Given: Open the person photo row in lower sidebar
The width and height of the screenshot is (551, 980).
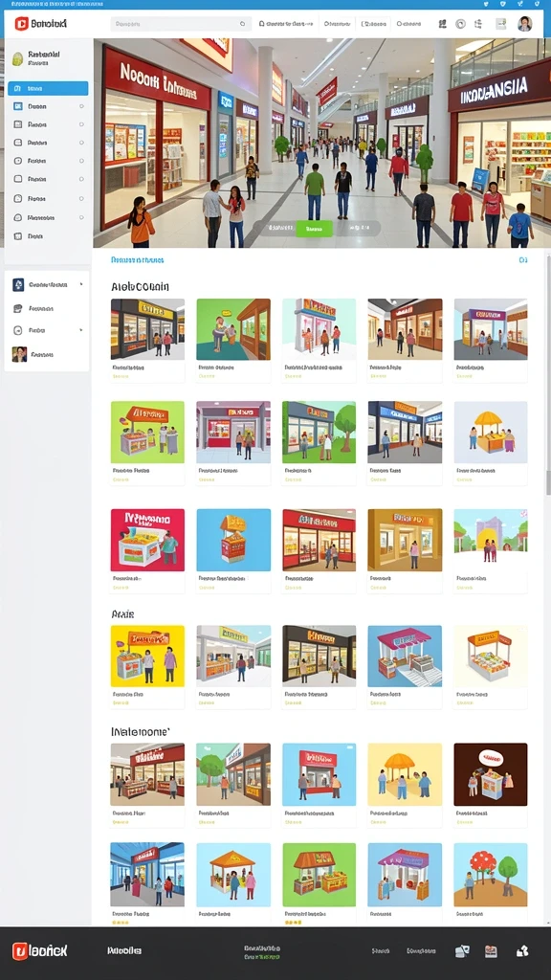Looking at the screenshot, I should coord(47,354).
